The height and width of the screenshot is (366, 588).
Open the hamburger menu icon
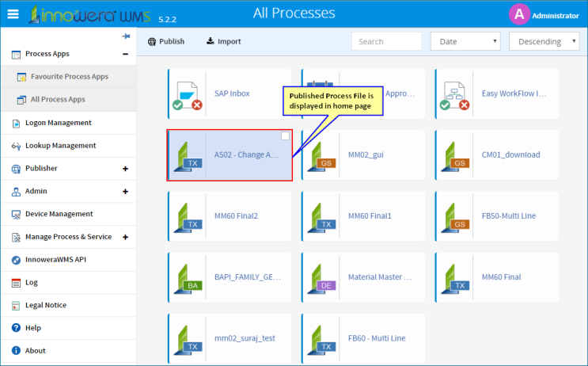click(13, 14)
